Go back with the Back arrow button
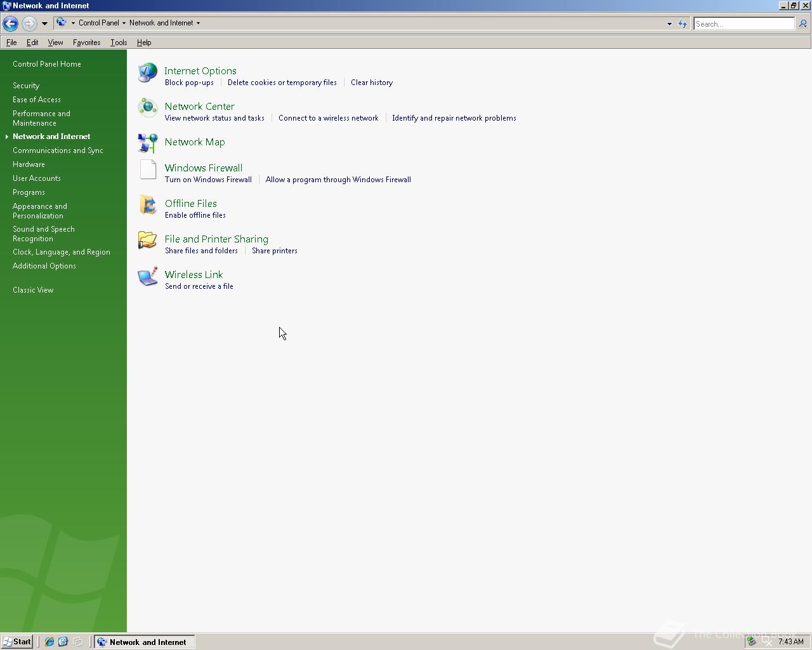The width and height of the screenshot is (812, 650). tap(10, 23)
